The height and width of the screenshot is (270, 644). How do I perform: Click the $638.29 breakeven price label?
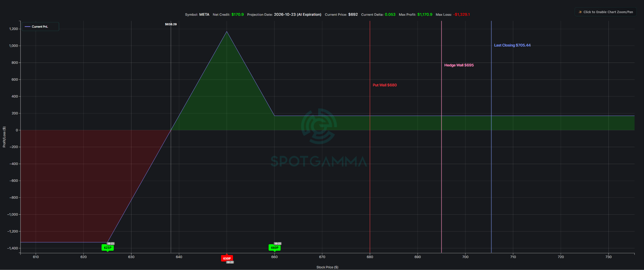(171, 24)
